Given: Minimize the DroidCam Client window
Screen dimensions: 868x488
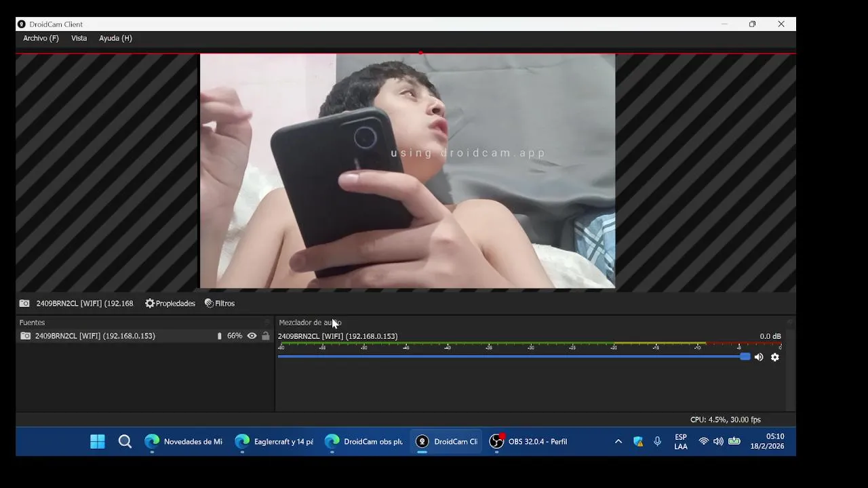Looking at the screenshot, I should click(724, 24).
